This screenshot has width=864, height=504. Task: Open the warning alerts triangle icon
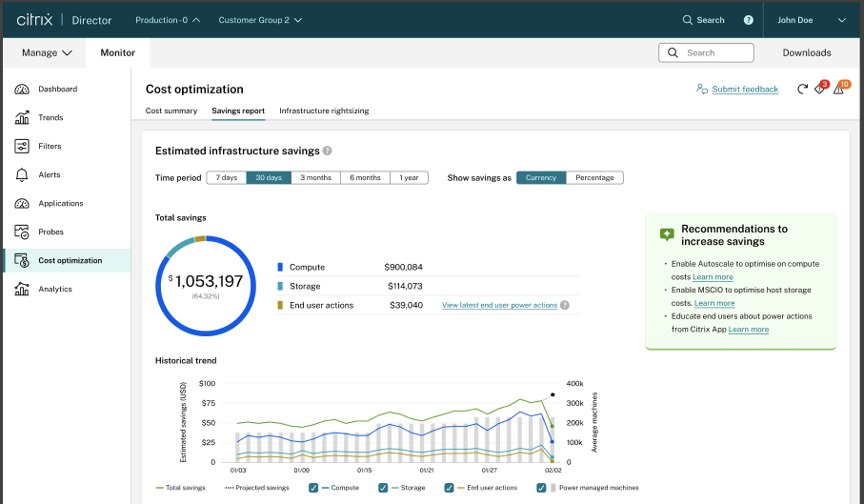click(838, 90)
